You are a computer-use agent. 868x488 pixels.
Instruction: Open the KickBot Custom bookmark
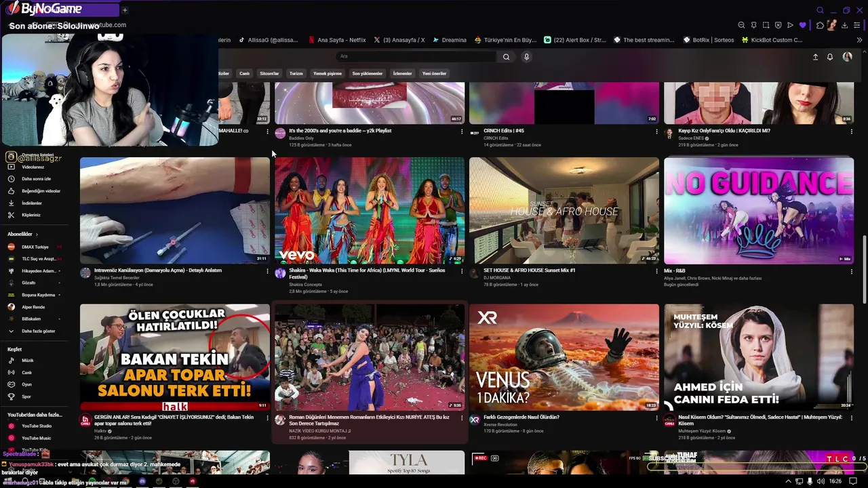(x=772, y=40)
